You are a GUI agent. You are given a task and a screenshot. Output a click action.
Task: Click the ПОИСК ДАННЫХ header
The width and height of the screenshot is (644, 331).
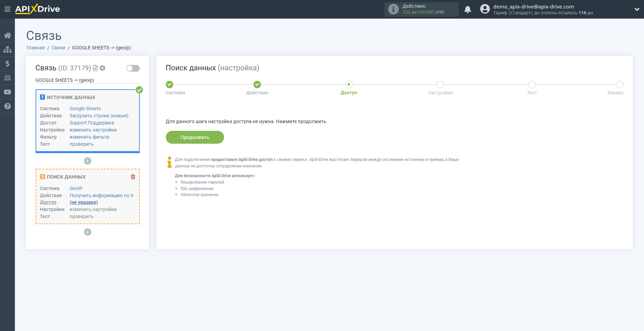(66, 177)
